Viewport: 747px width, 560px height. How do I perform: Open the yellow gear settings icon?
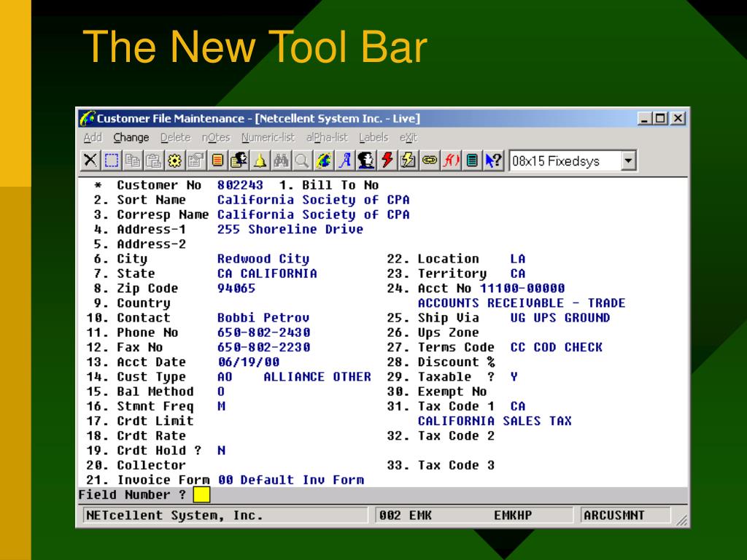pyautogui.click(x=174, y=160)
